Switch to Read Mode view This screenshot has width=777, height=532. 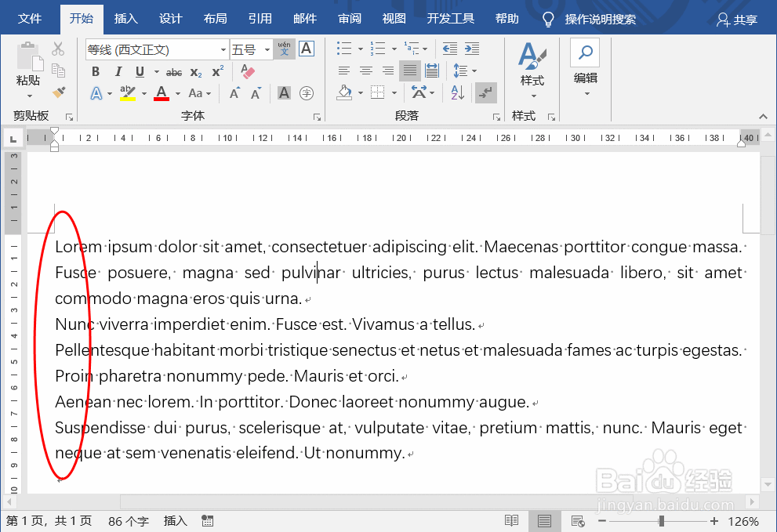coord(511,521)
